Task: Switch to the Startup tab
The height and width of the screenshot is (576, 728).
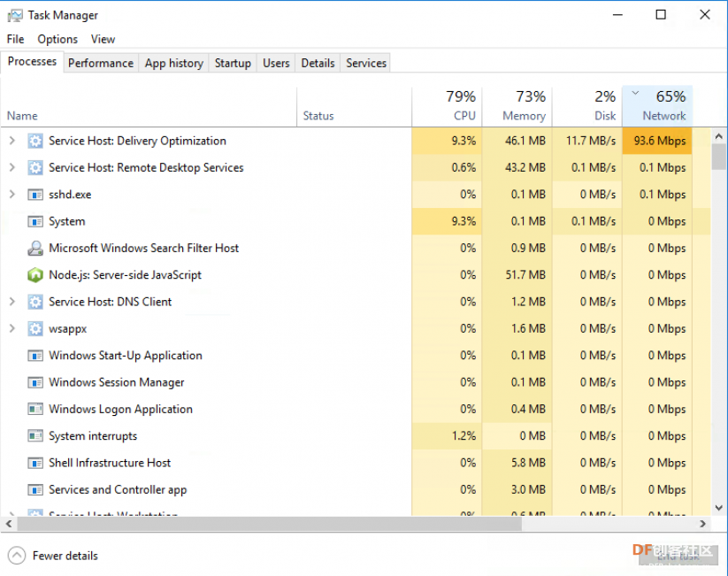Action: tap(233, 63)
